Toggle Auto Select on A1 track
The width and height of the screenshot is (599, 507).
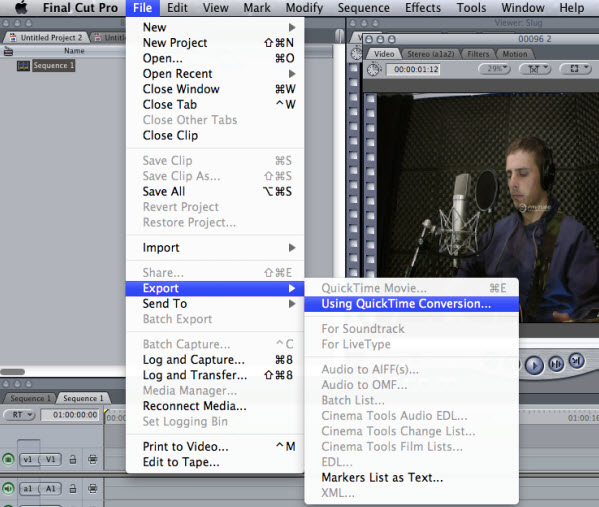click(92, 489)
